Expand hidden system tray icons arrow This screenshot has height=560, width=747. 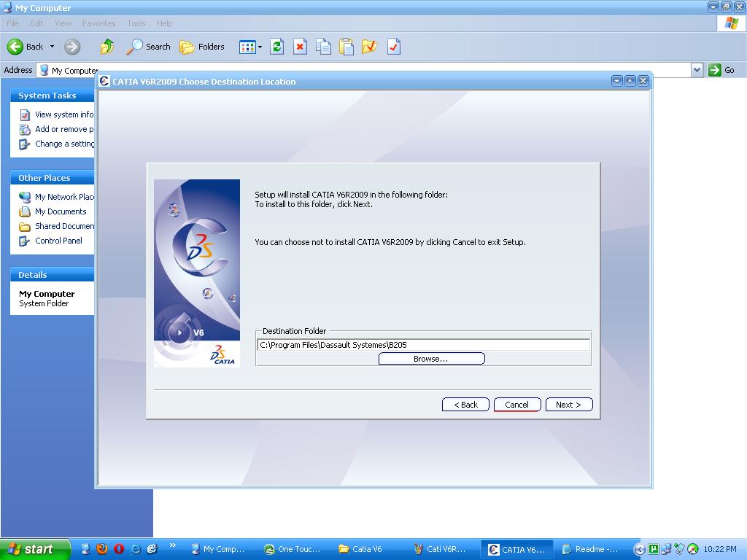(640, 550)
